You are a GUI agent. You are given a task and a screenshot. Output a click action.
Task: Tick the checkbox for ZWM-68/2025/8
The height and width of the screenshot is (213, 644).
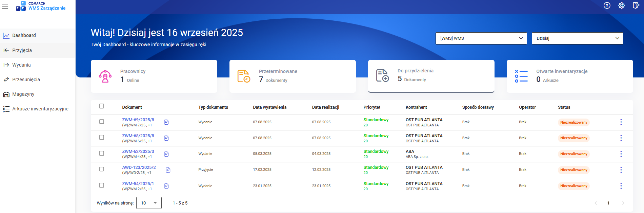tap(102, 138)
